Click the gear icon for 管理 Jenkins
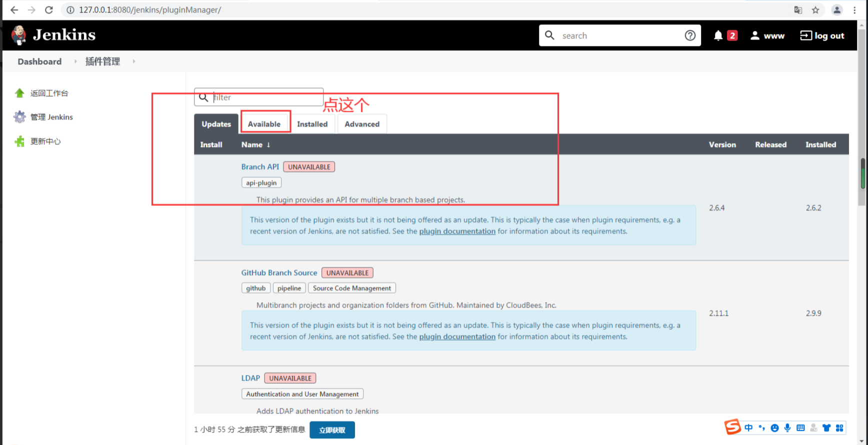The height and width of the screenshot is (445, 868). [x=19, y=117]
